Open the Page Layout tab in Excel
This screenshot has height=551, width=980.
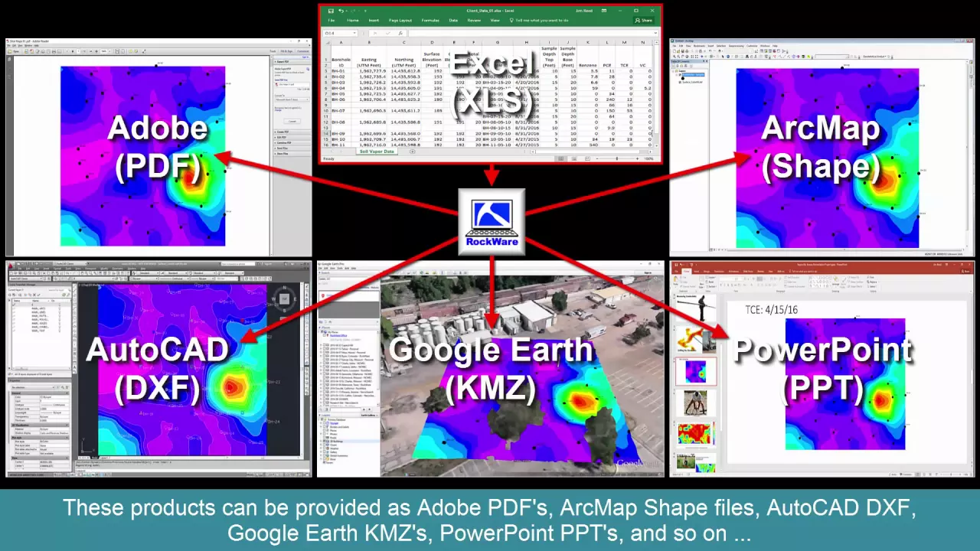point(400,20)
